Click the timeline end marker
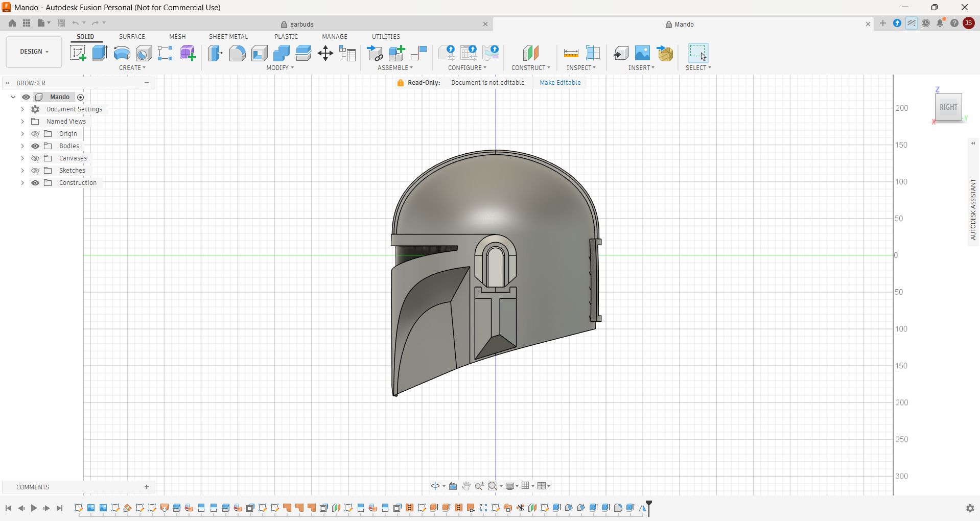This screenshot has width=980, height=521. tap(649, 508)
